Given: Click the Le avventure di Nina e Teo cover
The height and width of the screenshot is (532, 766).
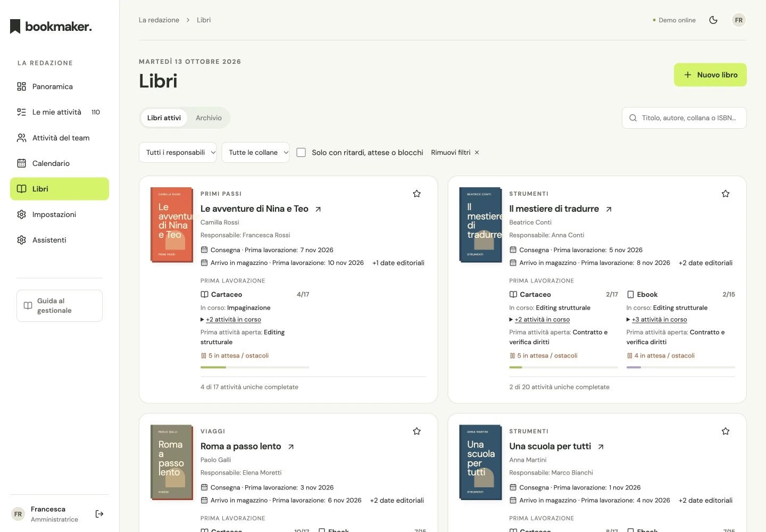Looking at the screenshot, I should pos(172,225).
